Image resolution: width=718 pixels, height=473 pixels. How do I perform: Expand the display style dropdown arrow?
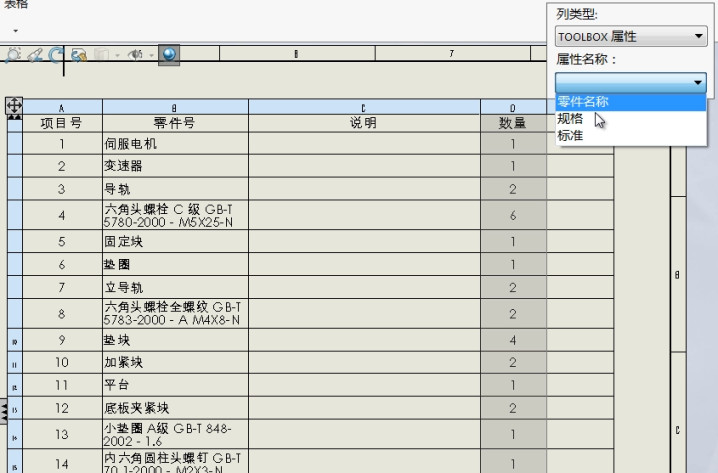[117, 55]
